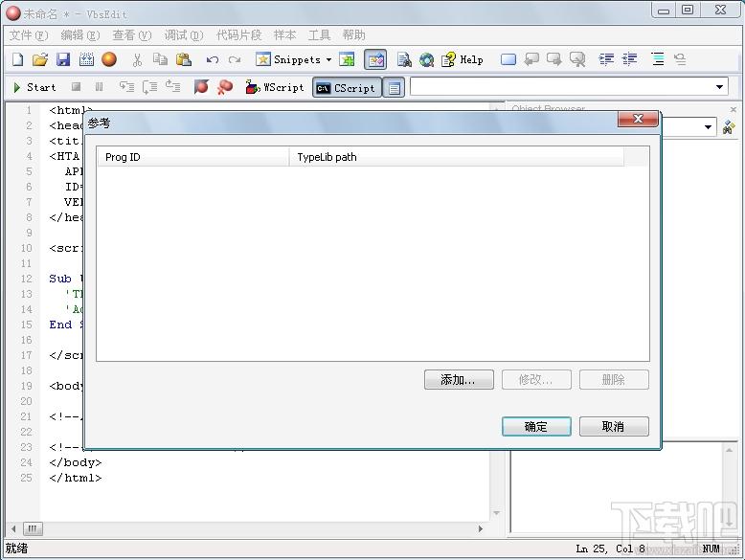Open the 查看(V) menu
The height and width of the screenshot is (560, 745).
[131, 35]
